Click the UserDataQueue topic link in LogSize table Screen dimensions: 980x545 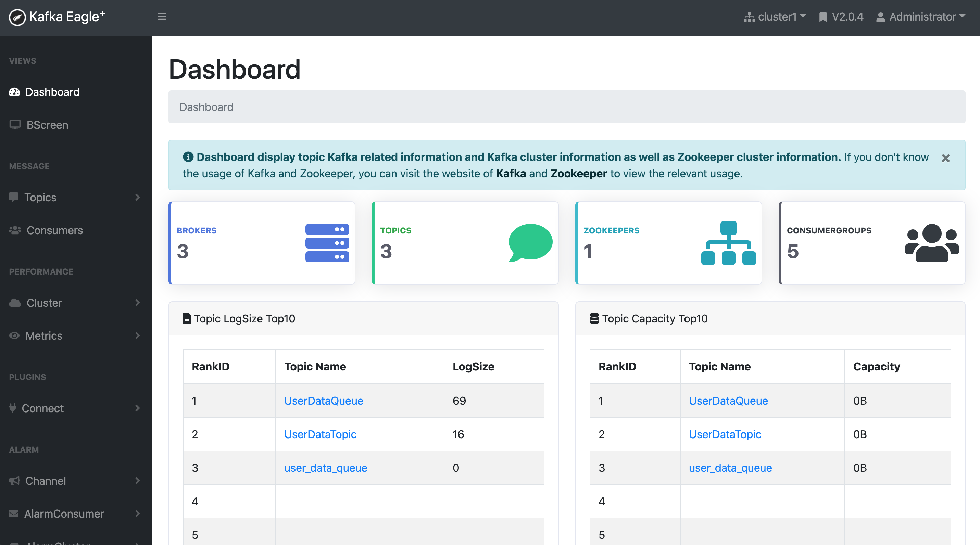click(x=324, y=401)
